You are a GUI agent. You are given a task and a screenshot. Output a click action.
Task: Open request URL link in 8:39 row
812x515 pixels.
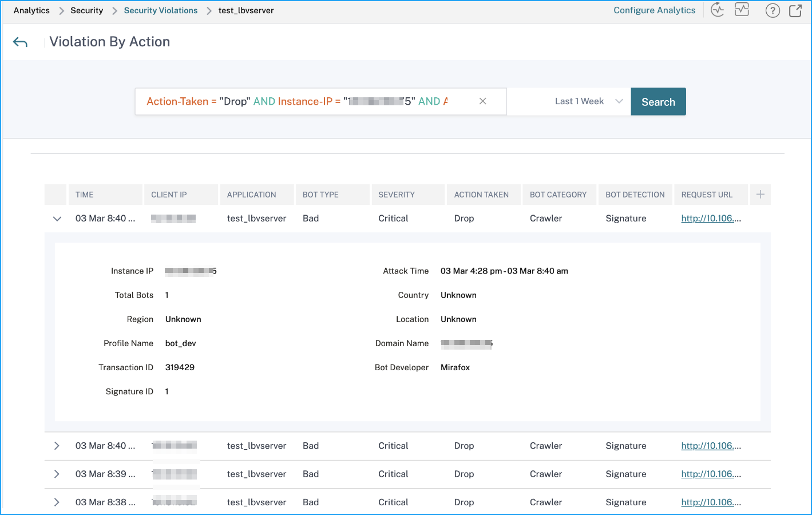[711, 474]
